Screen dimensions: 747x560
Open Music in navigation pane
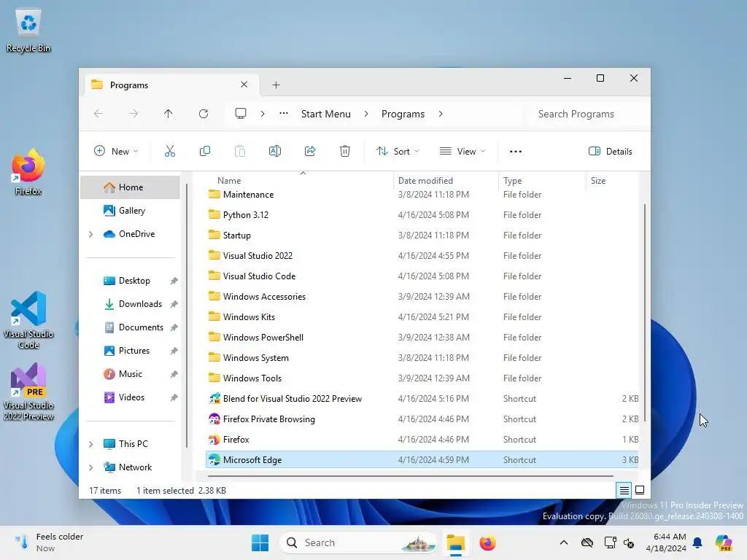tap(130, 374)
